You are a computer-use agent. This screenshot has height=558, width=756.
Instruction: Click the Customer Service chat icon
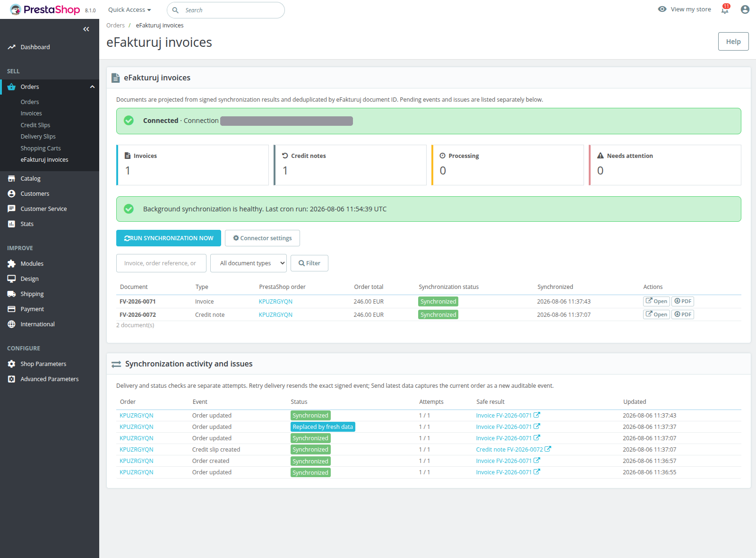point(11,209)
